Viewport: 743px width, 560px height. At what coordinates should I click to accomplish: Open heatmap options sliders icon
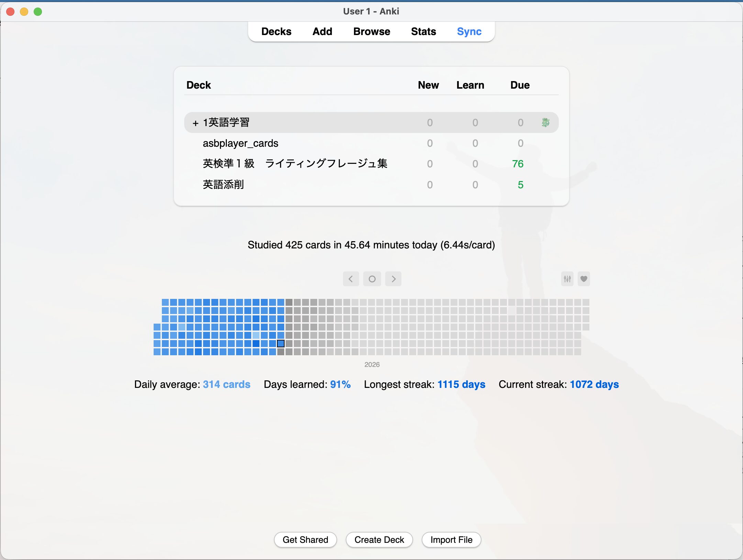567,279
